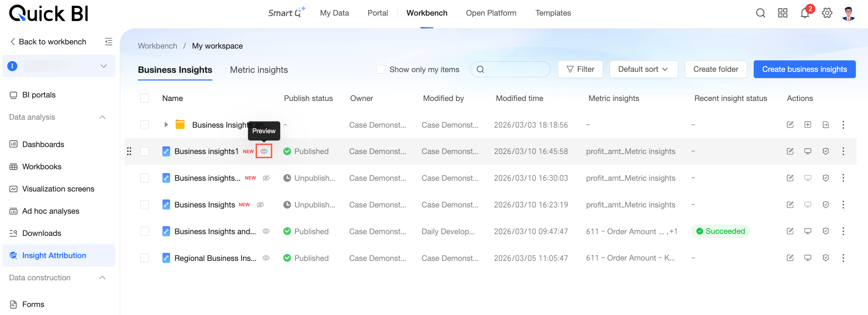Image resolution: width=868 pixels, height=315 pixels.
Task: Open the My Data menu
Action: (x=334, y=13)
